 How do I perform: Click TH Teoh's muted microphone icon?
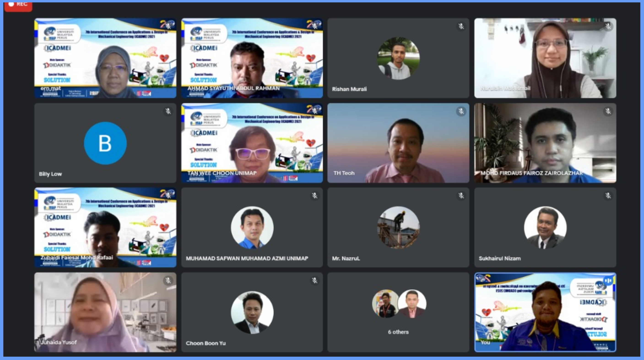(x=461, y=111)
